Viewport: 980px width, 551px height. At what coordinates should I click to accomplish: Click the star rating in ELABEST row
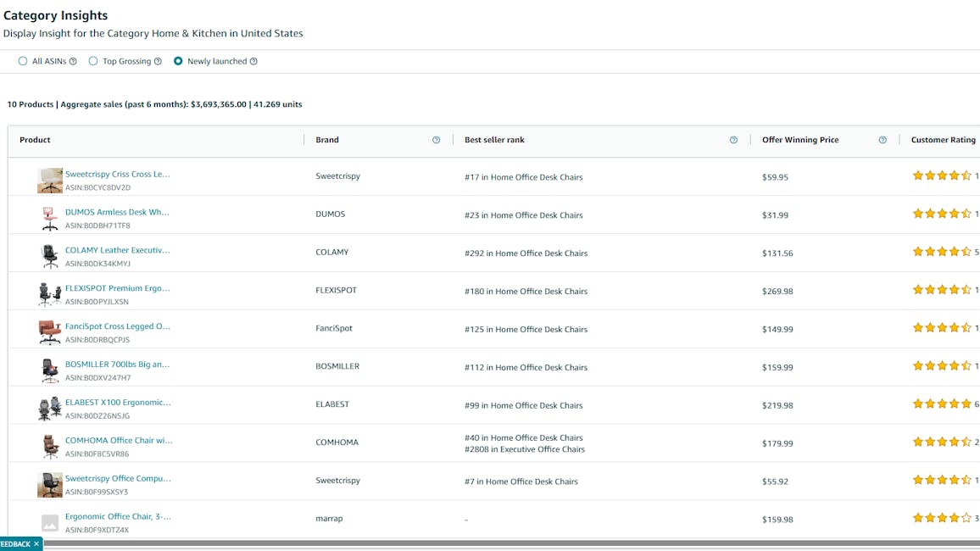942,404
